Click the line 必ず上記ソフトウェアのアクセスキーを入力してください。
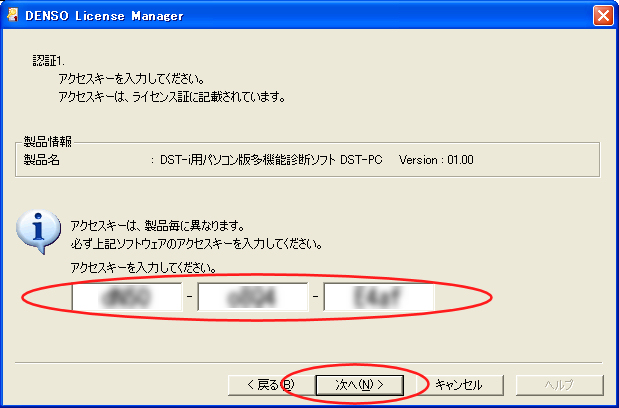The image size is (619, 408). 196,244
